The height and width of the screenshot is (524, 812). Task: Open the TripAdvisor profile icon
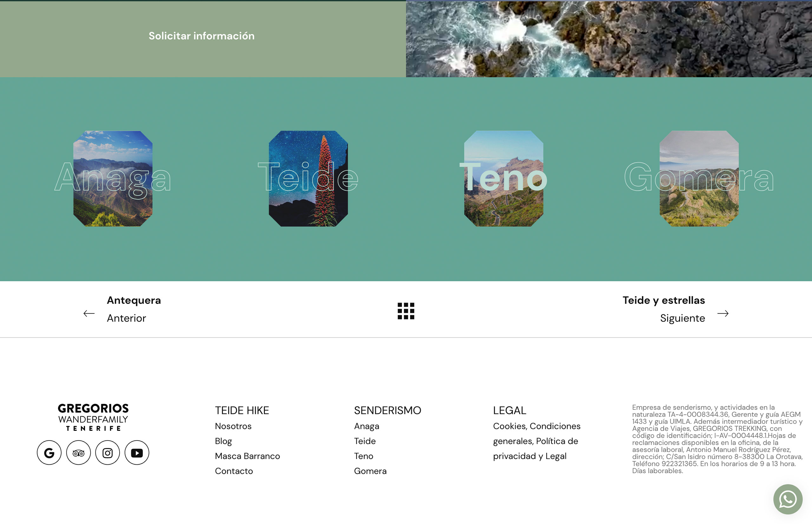[78, 453]
